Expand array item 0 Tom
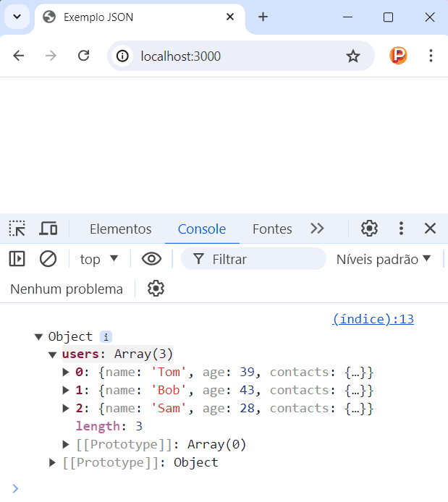 click(x=66, y=372)
